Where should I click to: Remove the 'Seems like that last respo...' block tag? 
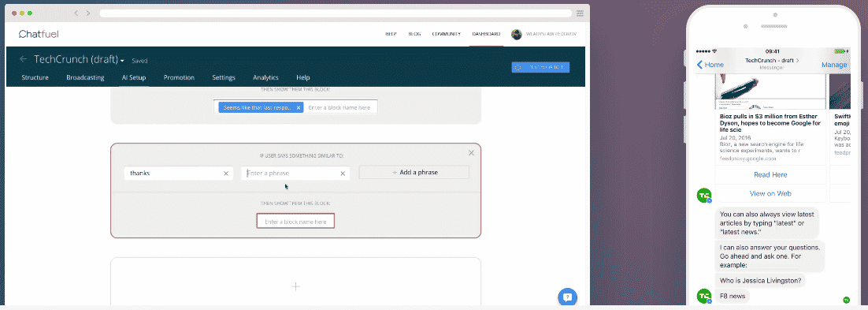click(x=299, y=107)
